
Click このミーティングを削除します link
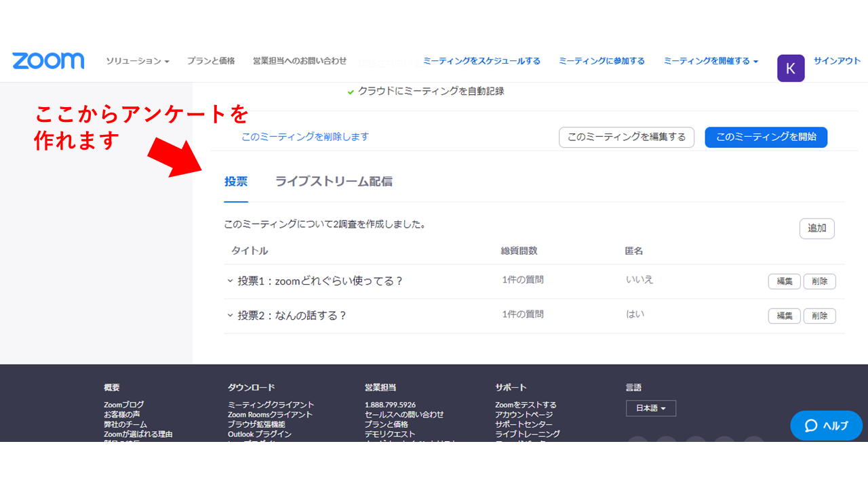pyautogui.click(x=305, y=137)
